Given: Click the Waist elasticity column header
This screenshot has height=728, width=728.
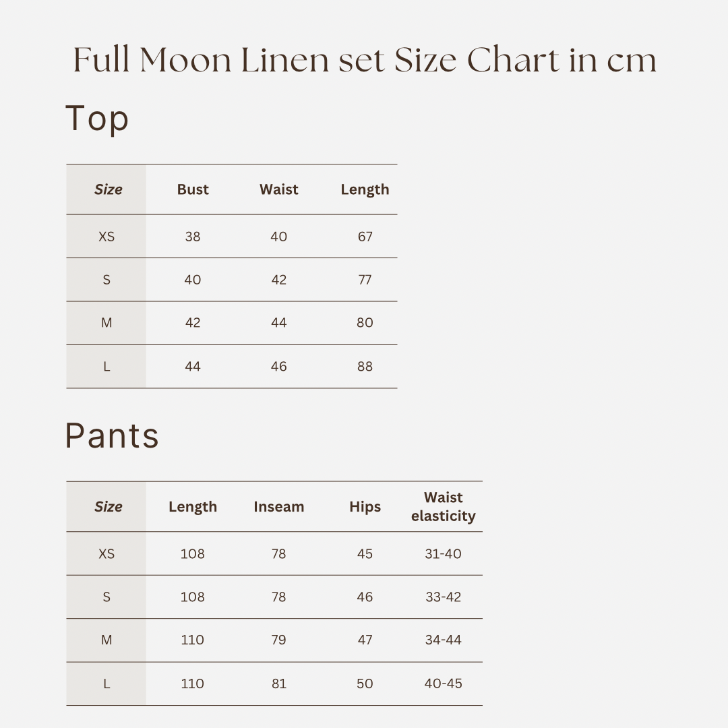Looking at the screenshot, I should 443,507.
